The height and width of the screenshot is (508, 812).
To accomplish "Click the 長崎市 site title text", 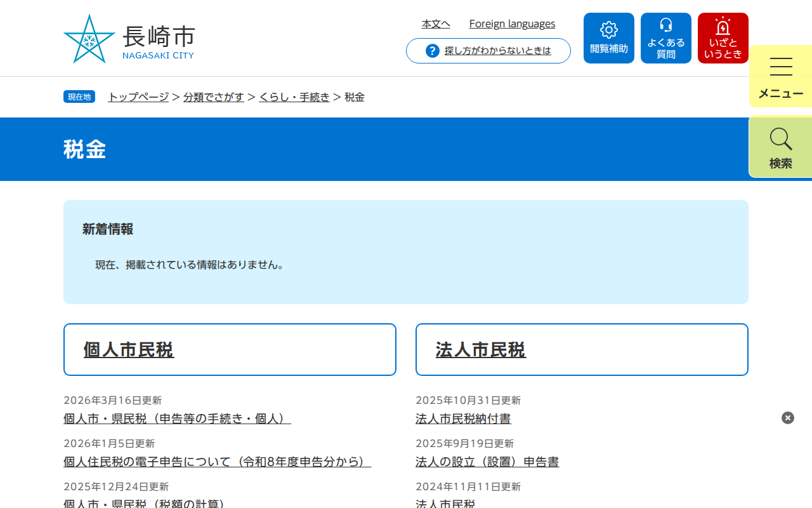I will pos(159,37).
